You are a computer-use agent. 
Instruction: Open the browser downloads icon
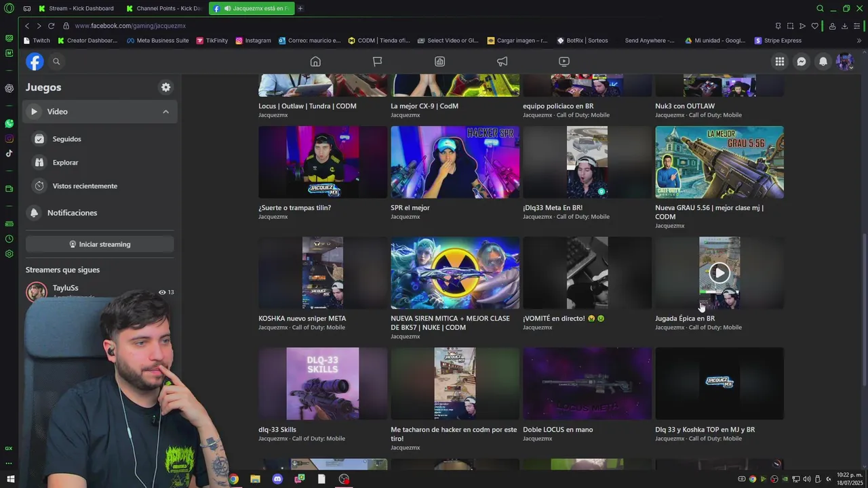pyautogui.click(x=844, y=26)
